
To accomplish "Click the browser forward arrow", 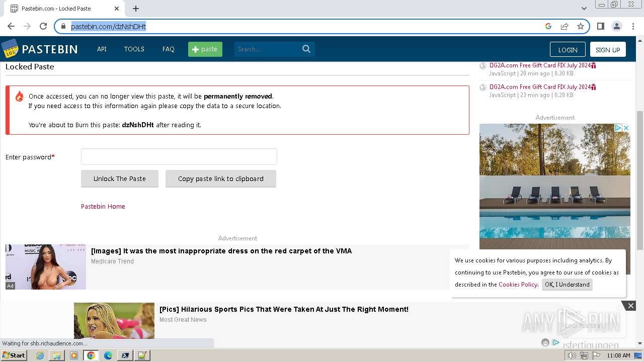I will [x=27, y=26].
